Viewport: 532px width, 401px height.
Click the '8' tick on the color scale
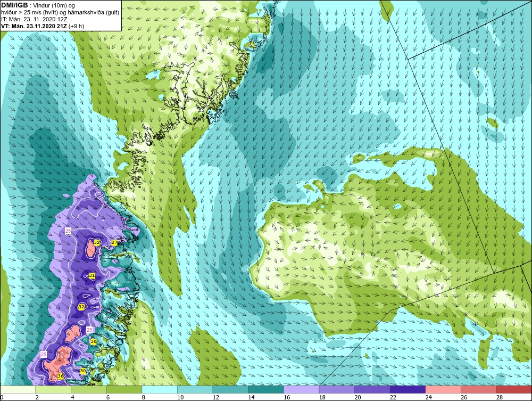click(x=144, y=397)
